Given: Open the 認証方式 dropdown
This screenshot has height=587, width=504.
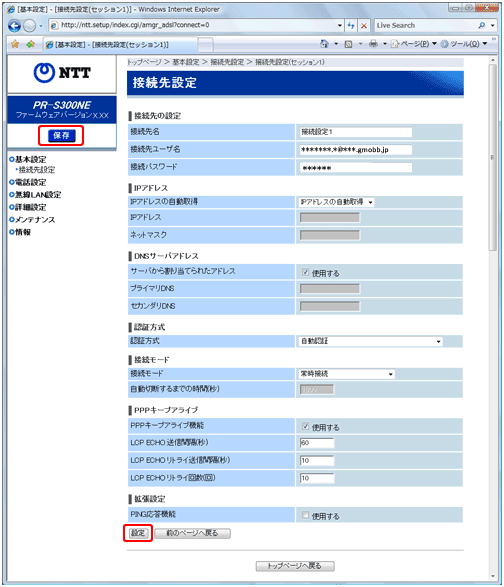Looking at the screenshot, I should point(371,341).
